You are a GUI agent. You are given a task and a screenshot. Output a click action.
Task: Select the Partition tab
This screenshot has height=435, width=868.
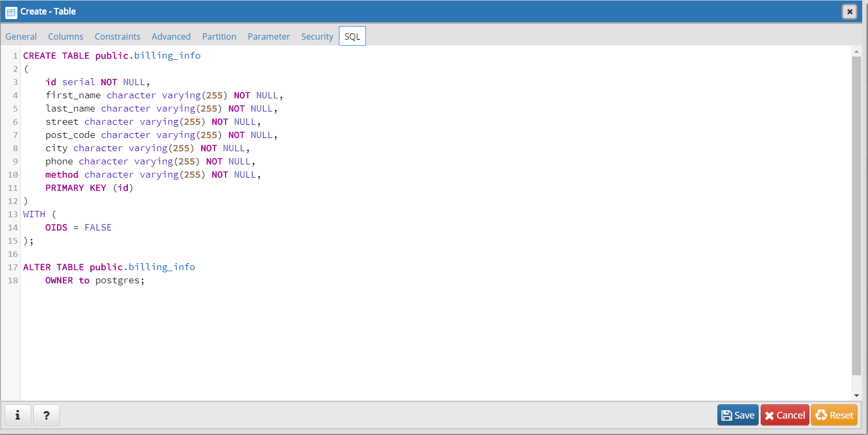[x=219, y=36]
